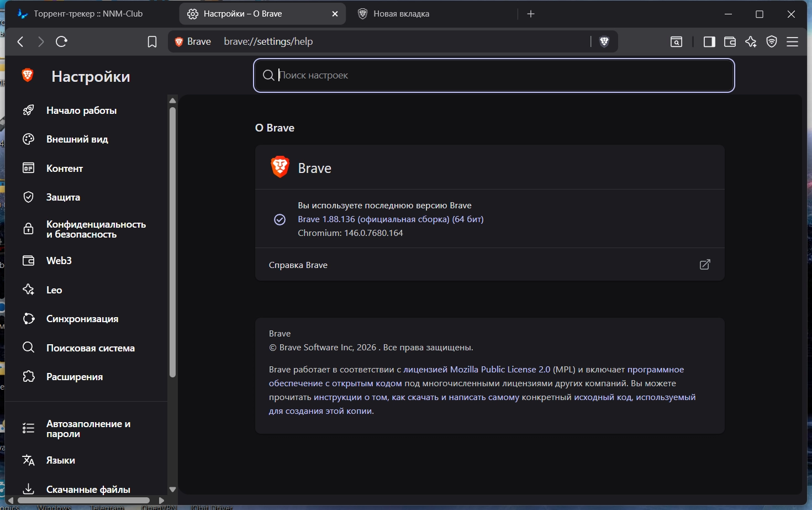This screenshot has height=510, width=812.
Task: Click the padlock icon beside Конфиденциальность
Action: 28,229
